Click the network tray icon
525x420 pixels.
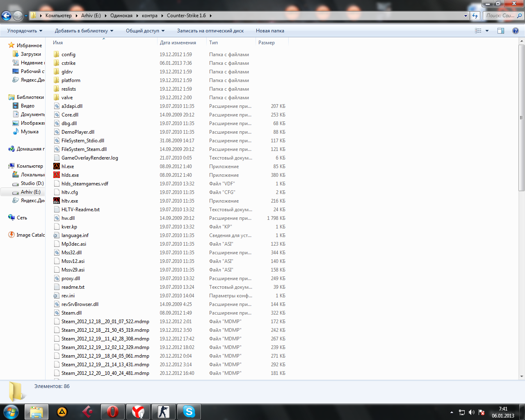(x=462, y=412)
